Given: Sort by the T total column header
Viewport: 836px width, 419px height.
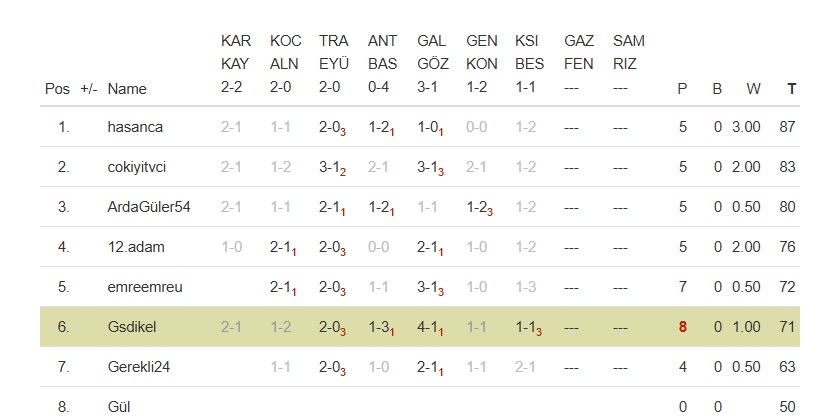Looking at the screenshot, I should point(792,88).
